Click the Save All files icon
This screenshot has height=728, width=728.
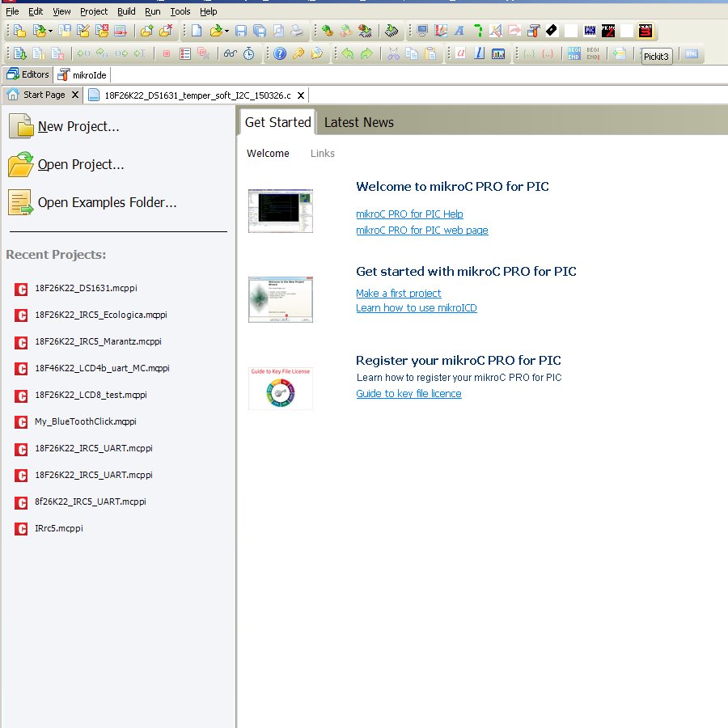(x=260, y=31)
